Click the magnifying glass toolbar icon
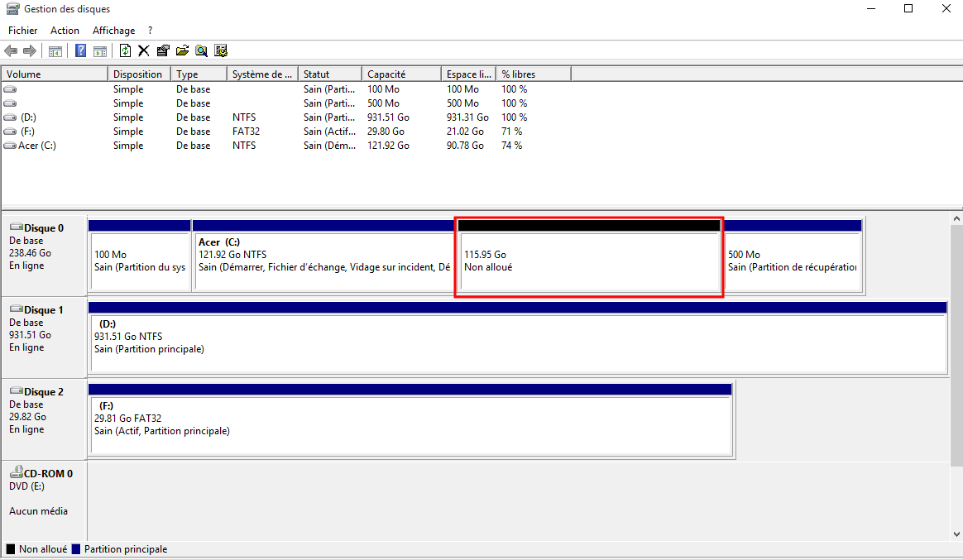The width and height of the screenshot is (963, 560). click(x=201, y=51)
